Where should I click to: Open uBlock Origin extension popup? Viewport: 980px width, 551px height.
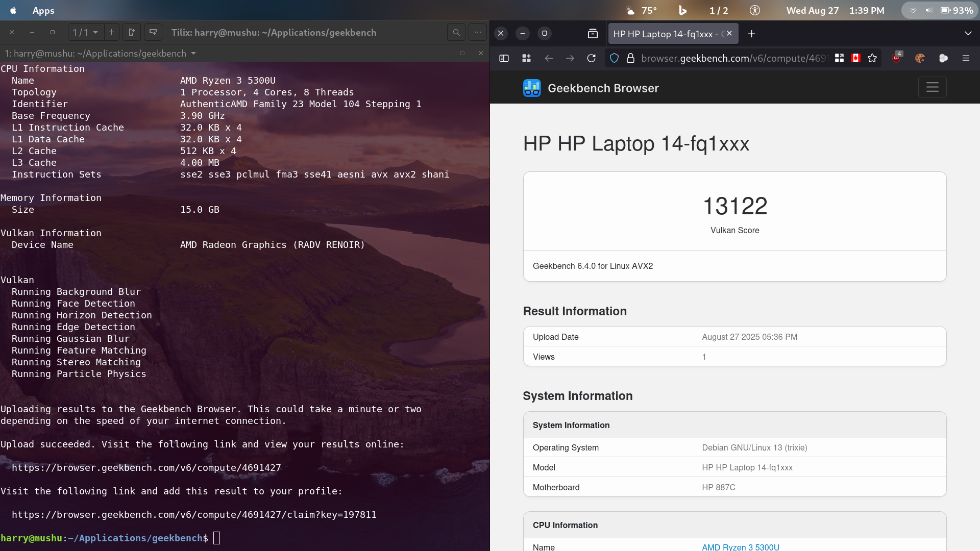click(x=896, y=59)
